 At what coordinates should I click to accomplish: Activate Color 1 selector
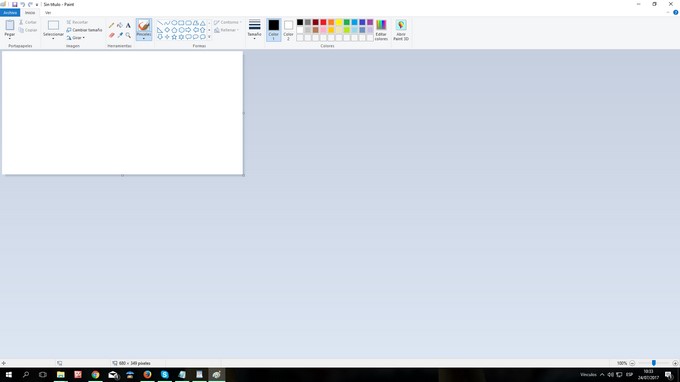pos(274,30)
